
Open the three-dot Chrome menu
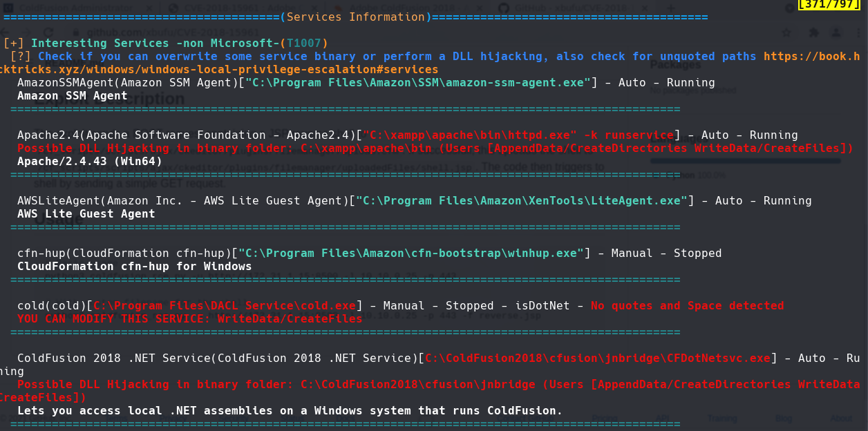pos(858,32)
